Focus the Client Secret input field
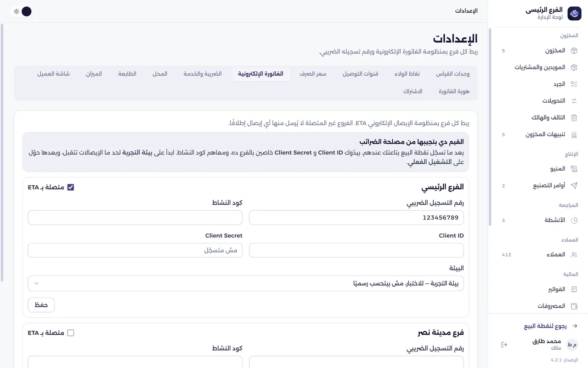 (135, 250)
